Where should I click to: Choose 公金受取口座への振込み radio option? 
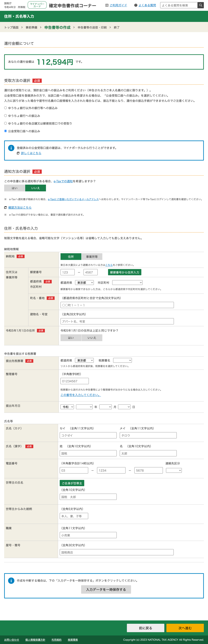pos(6,131)
